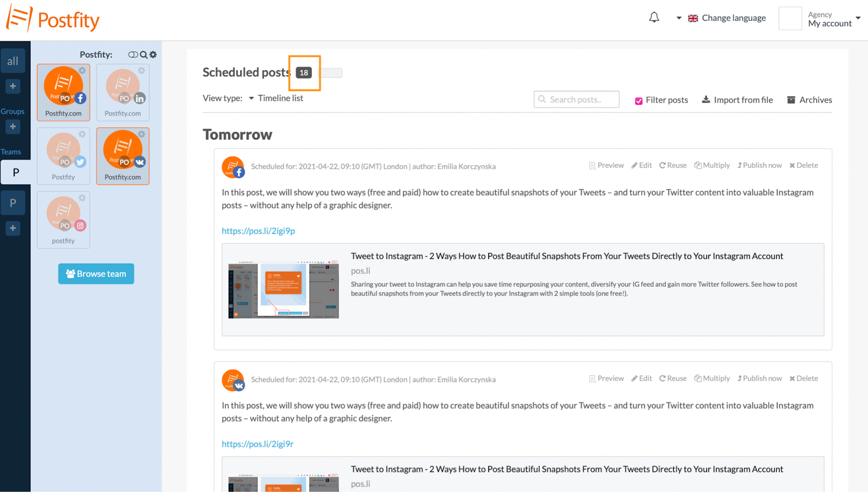Show all accounts with the 'all' tab
The width and height of the screenshot is (868, 492).
click(x=13, y=61)
